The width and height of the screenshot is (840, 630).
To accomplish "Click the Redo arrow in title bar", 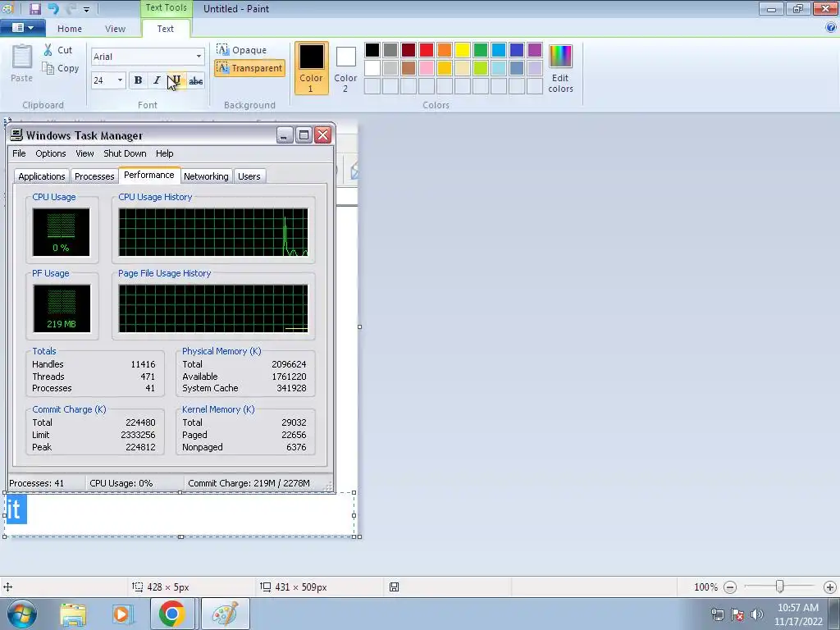I will coord(71,8).
